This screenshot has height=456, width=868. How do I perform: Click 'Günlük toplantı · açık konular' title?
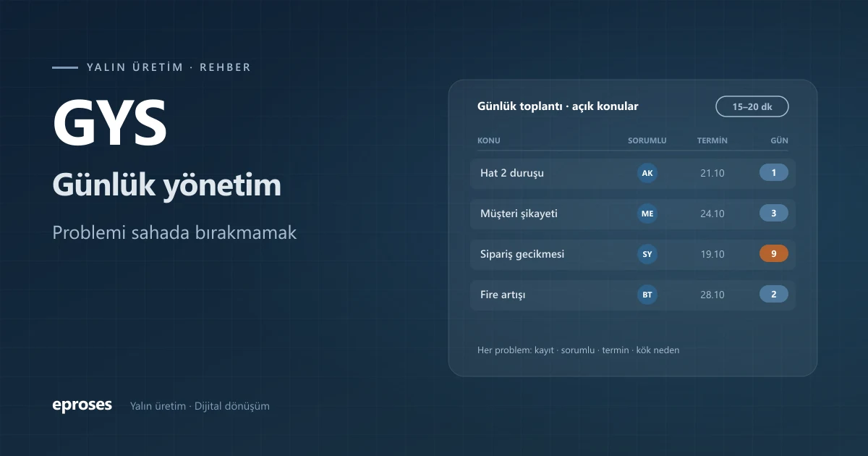point(558,106)
